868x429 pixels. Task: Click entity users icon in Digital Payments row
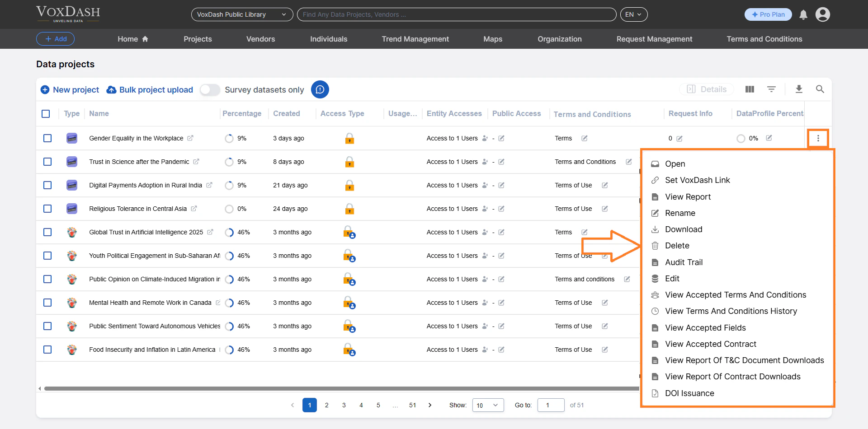coord(485,185)
